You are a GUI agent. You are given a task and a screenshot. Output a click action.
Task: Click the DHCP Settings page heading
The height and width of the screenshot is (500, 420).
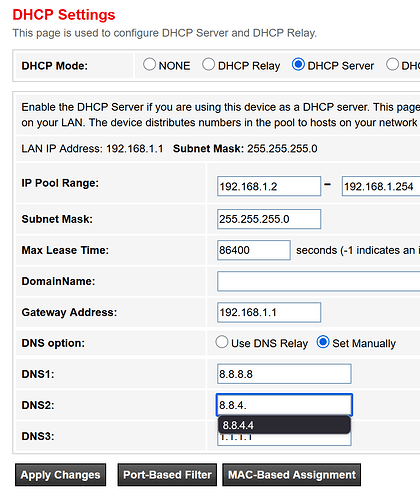tap(64, 15)
